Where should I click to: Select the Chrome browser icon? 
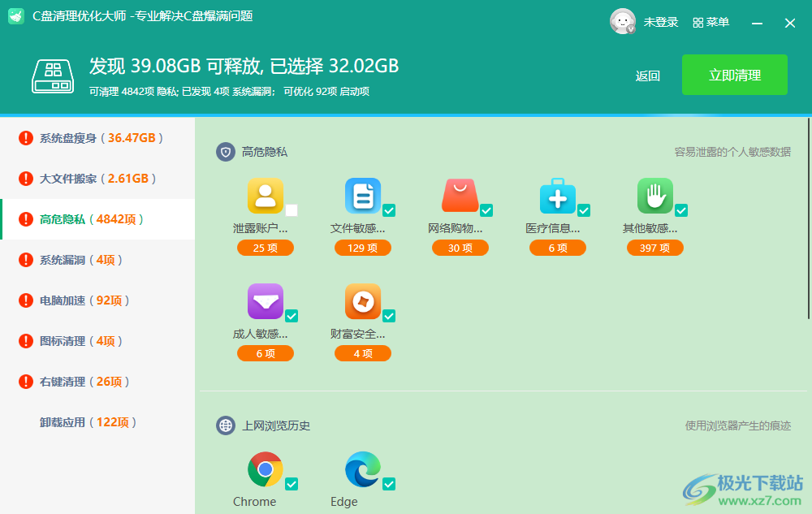click(265, 469)
